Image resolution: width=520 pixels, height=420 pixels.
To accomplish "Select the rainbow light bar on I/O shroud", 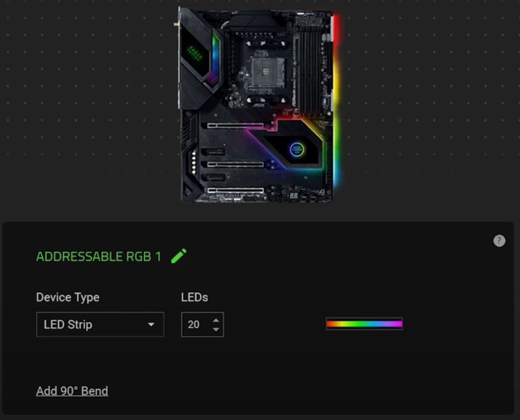I will tap(215, 58).
